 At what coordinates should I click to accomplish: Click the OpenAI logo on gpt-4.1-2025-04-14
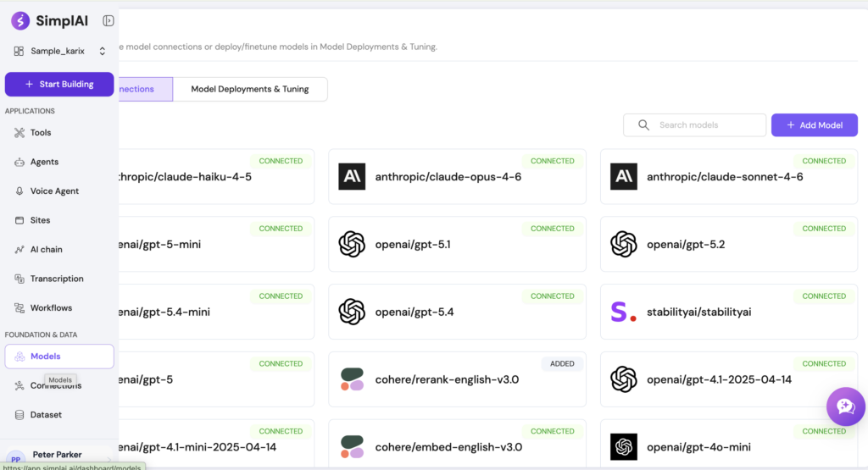coord(624,379)
